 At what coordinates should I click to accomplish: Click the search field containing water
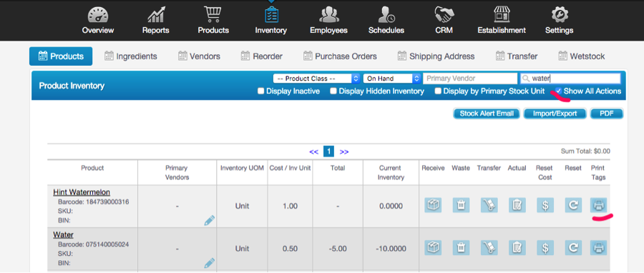click(x=570, y=79)
